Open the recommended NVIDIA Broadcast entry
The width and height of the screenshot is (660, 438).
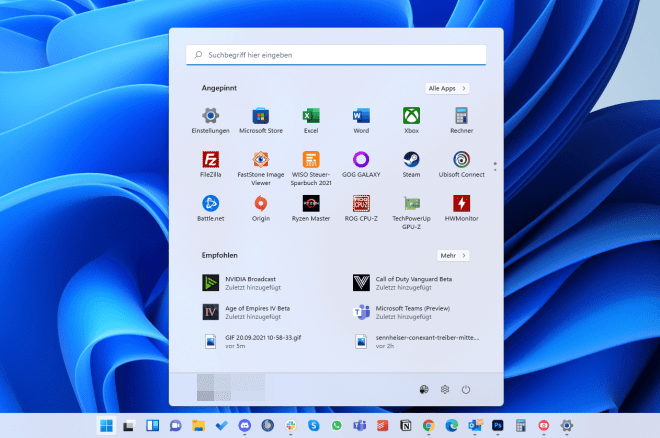(x=250, y=282)
